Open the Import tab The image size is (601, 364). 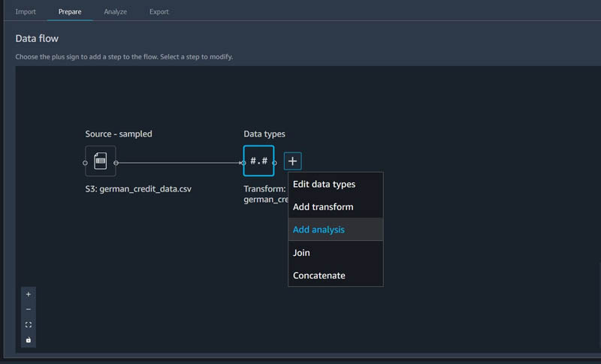tap(26, 12)
